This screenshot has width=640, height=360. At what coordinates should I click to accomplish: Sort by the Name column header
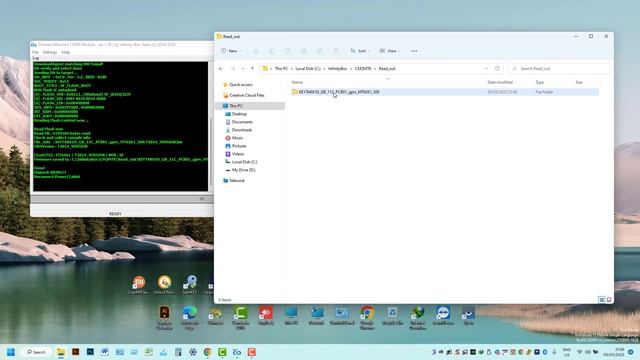[298, 82]
